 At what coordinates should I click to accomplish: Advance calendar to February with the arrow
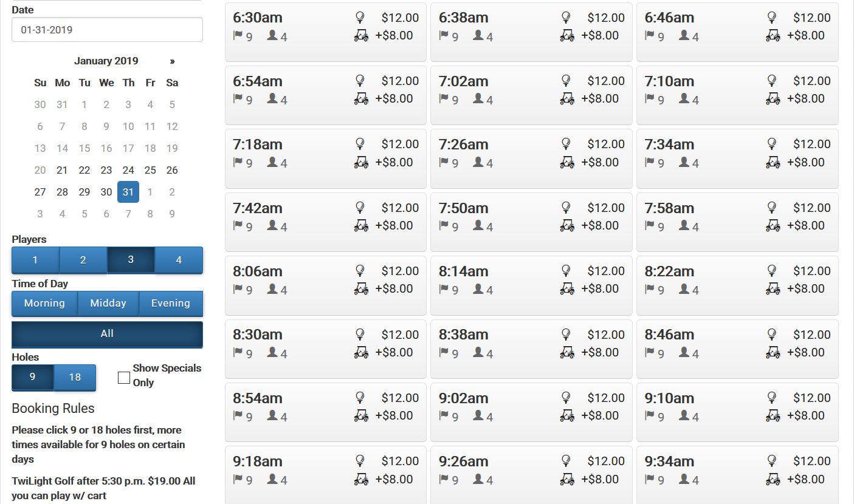point(172,61)
